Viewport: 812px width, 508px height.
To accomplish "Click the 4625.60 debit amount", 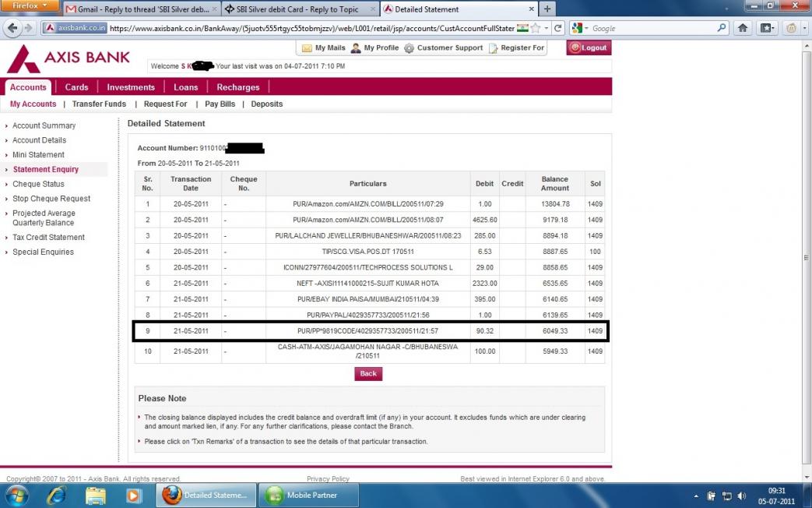I will pos(484,220).
